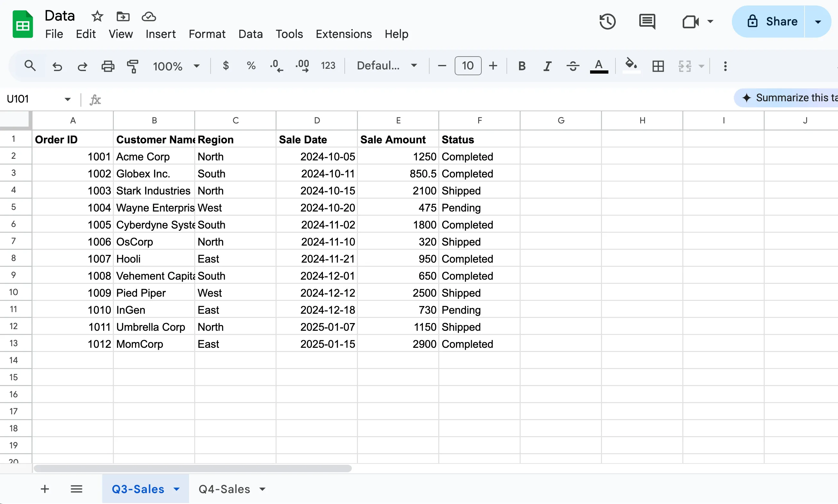Screen dimensions: 838x504
Task: Apply Italic formatting
Action: pyautogui.click(x=547, y=66)
